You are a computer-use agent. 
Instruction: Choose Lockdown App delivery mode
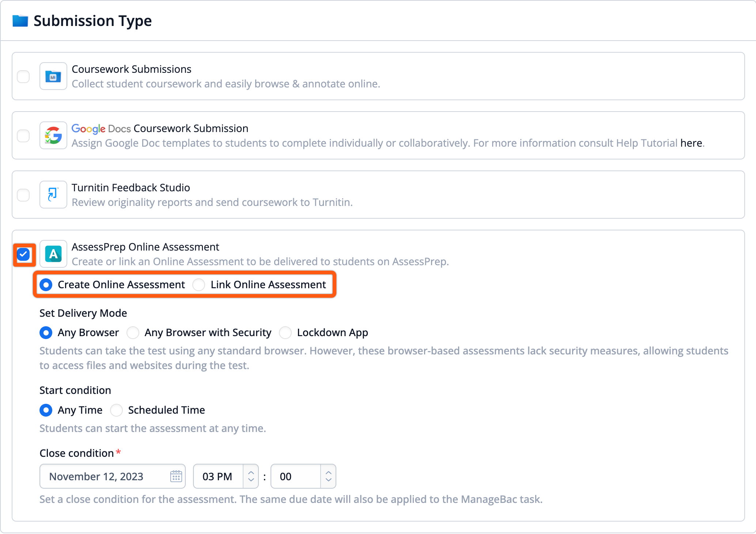tap(285, 332)
